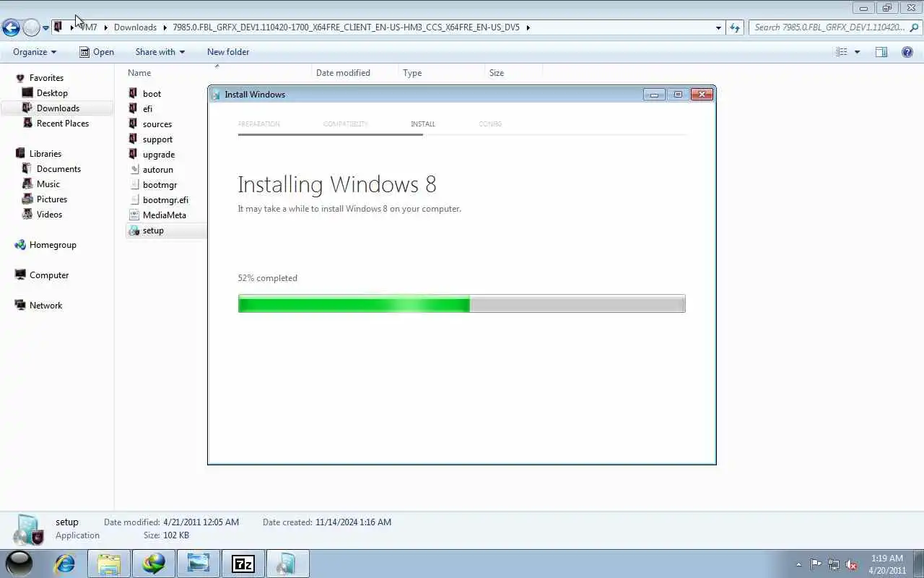This screenshot has height=578, width=924.
Task: Select Desktop under Favorites
Action: pyautogui.click(x=52, y=93)
